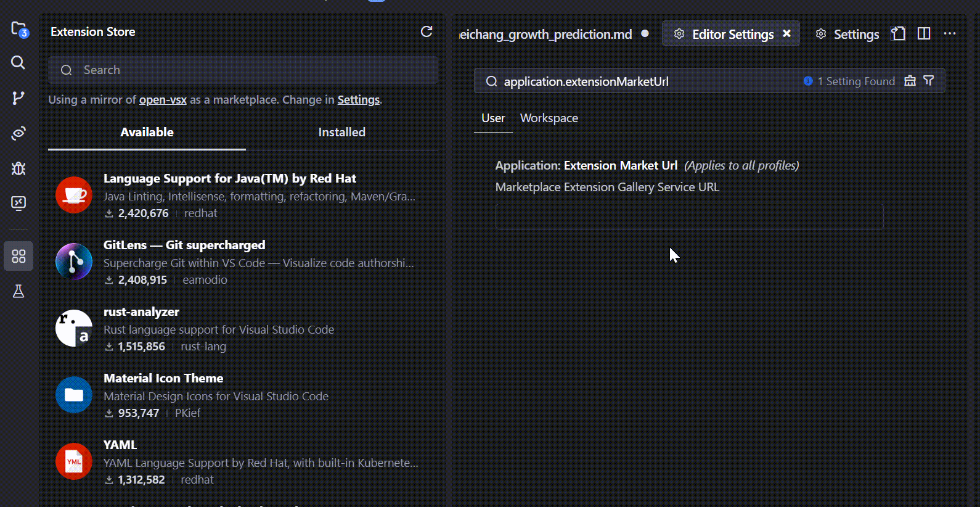The image size is (980, 507).
Task: Open the Run and Debug view
Action: 18,168
